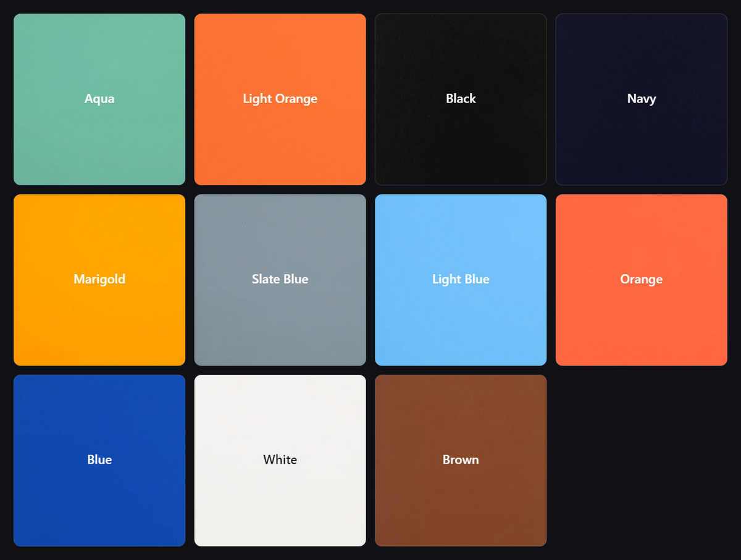
Task: Pick the Light Orange swatch
Action: tap(280, 99)
